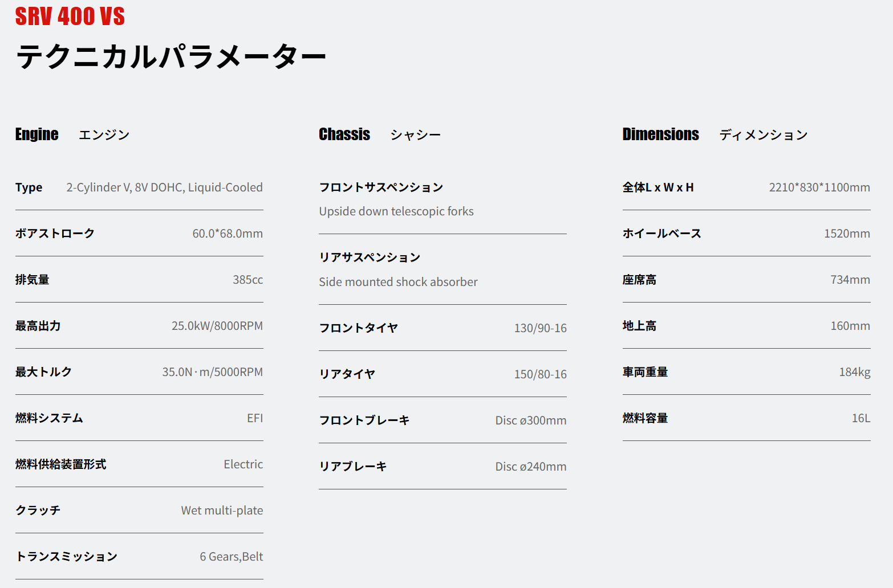The width and height of the screenshot is (893, 588).
Task: Click the クラッチ value Wet multi-plate
Action: point(222,511)
